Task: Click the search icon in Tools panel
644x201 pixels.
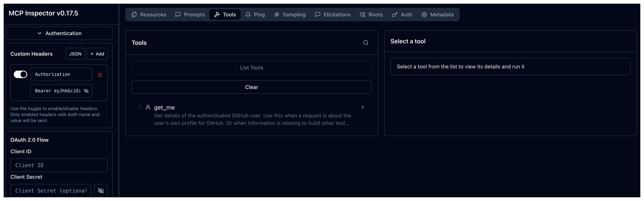Action: click(x=366, y=43)
